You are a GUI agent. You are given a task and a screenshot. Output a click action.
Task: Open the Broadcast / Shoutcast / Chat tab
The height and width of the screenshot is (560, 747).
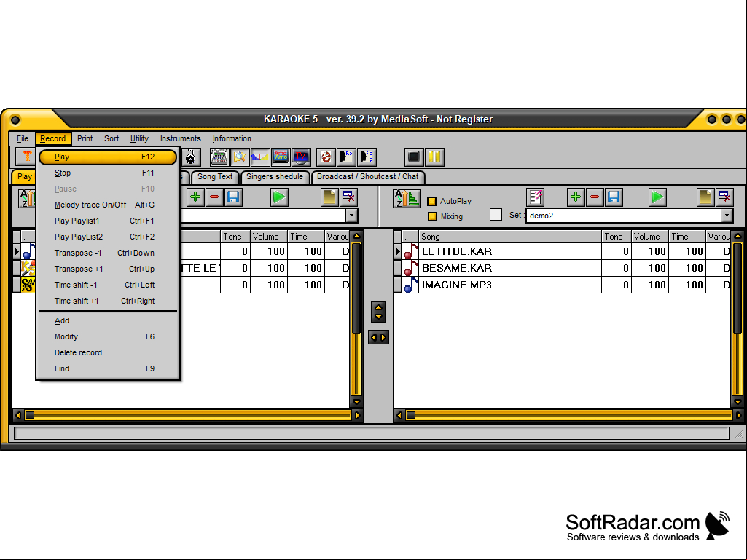point(368,177)
